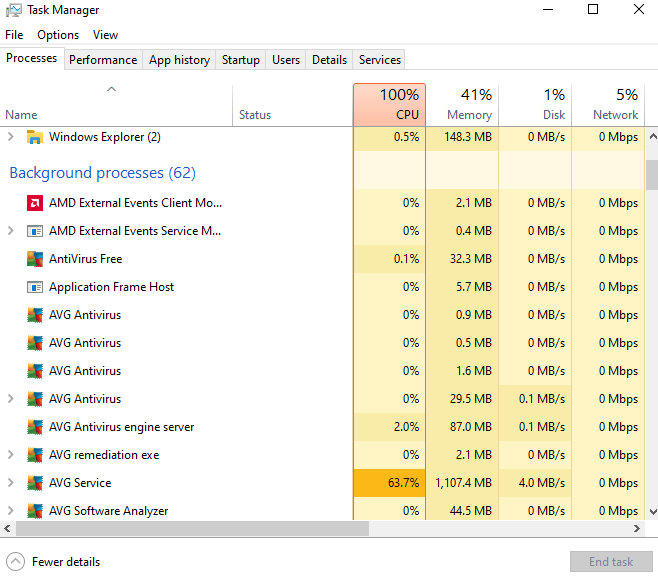Click the Windows Explorer folder icon

pos(35,137)
